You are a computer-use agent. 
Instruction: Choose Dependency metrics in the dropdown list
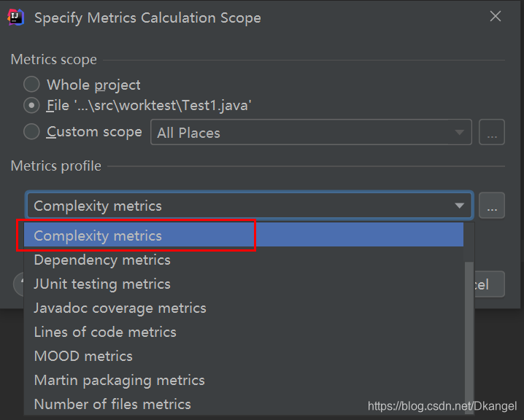102,260
